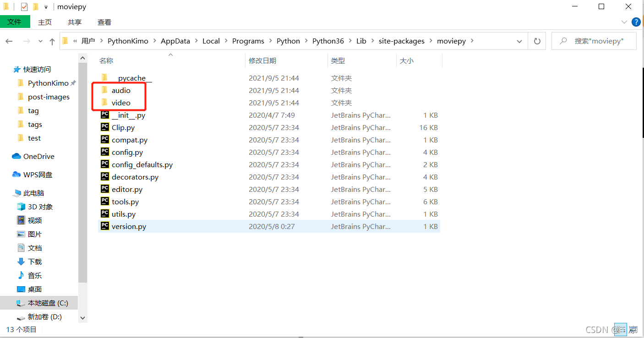Select the version.py file name
The width and height of the screenshot is (644, 338).
click(x=129, y=226)
